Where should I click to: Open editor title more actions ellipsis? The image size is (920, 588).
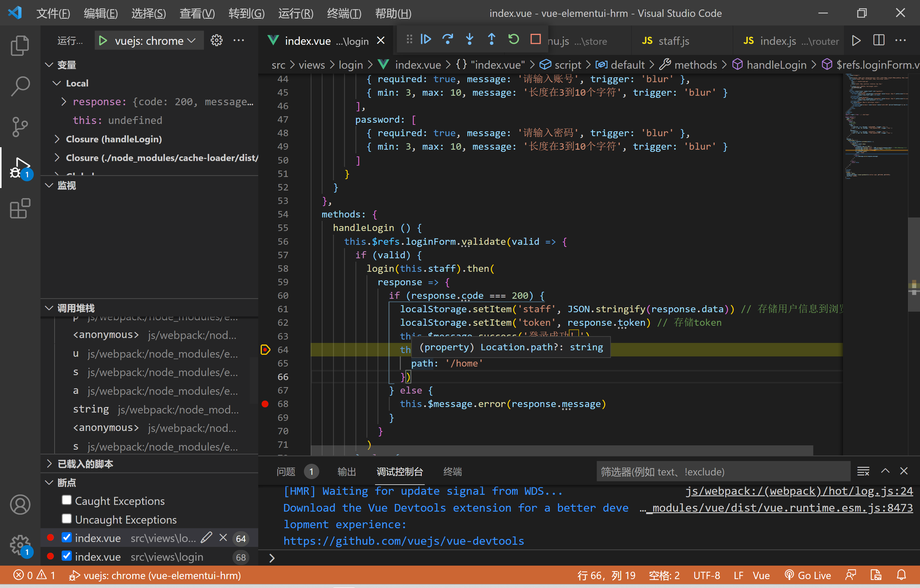click(x=900, y=40)
